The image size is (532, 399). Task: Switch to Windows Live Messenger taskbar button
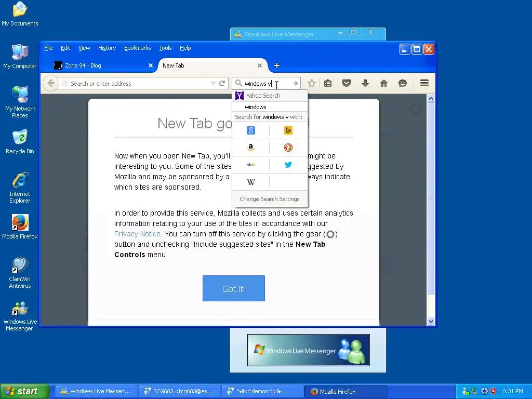coord(96,391)
